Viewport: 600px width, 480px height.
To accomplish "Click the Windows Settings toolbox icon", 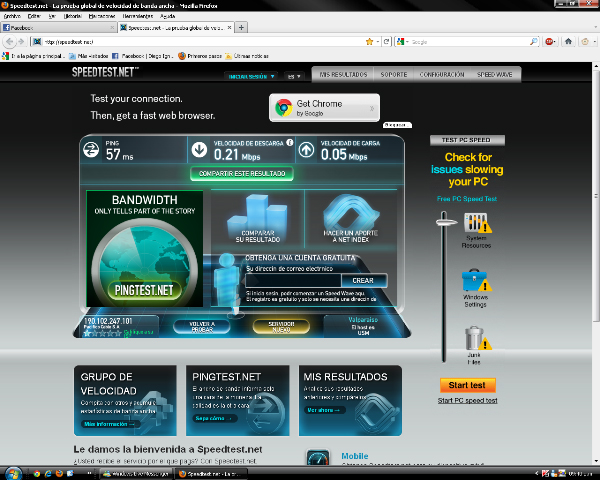I will 476,281.
